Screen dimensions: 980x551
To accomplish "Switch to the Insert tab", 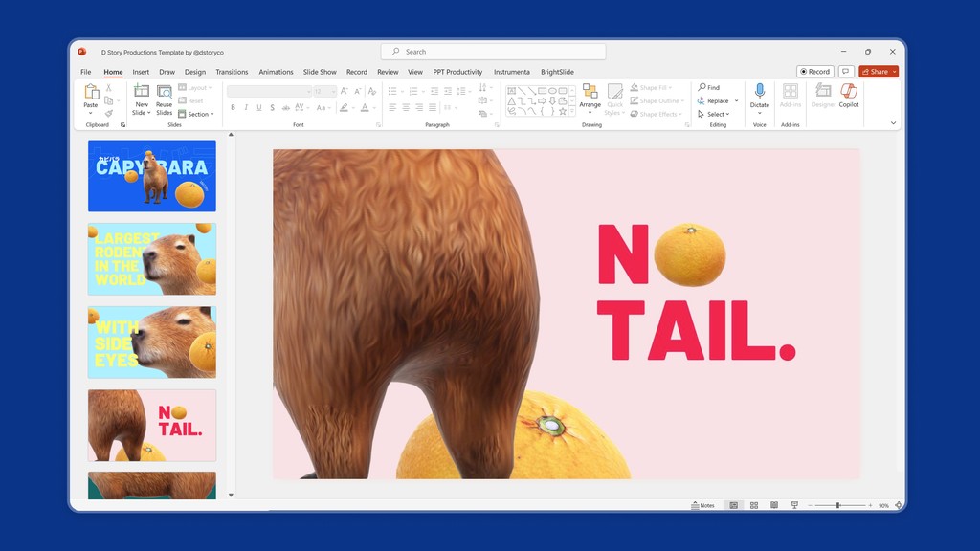I will pyautogui.click(x=141, y=72).
